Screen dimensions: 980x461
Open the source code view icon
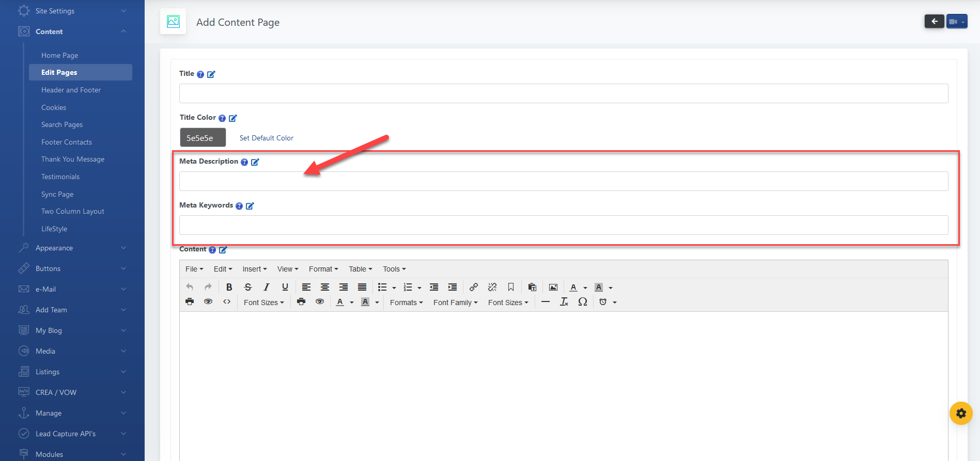227,302
